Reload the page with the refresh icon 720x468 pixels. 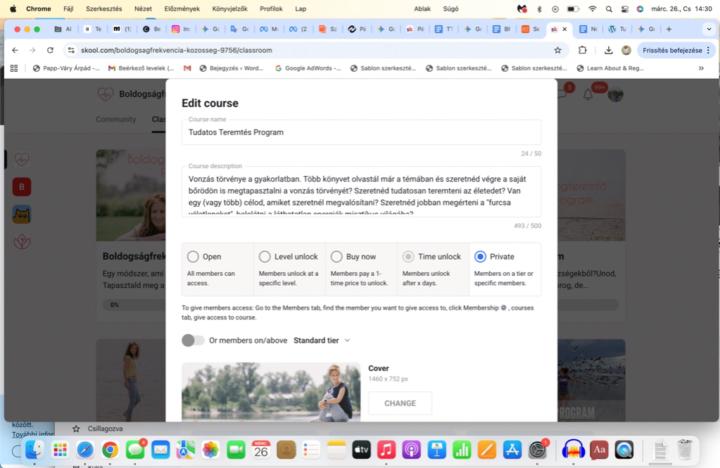point(50,50)
